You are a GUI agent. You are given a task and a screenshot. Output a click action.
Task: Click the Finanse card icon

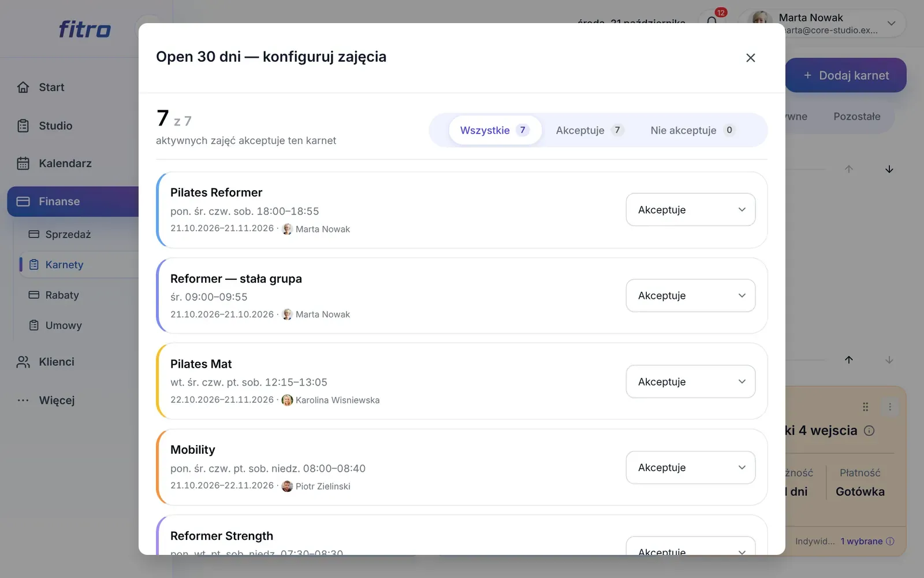point(23,202)
